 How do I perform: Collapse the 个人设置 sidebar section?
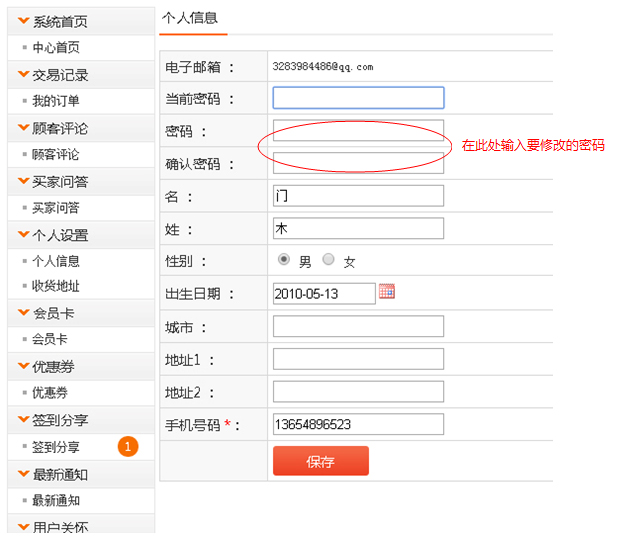coord(24,235)
